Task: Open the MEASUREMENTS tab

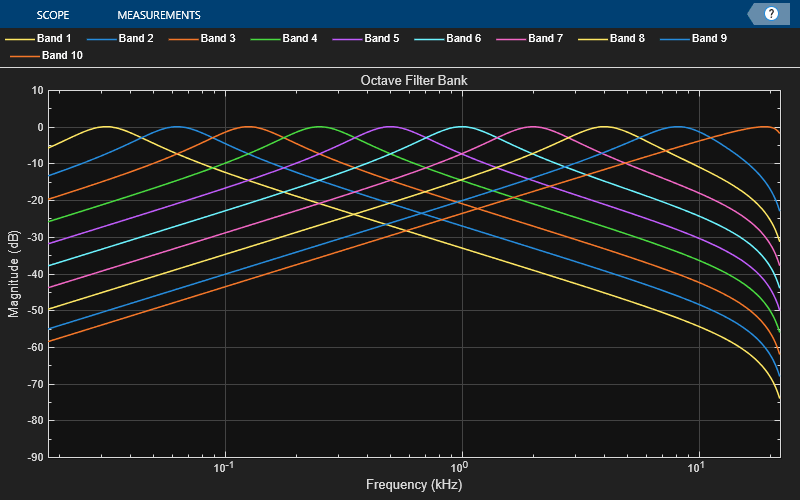Action: 158,15
